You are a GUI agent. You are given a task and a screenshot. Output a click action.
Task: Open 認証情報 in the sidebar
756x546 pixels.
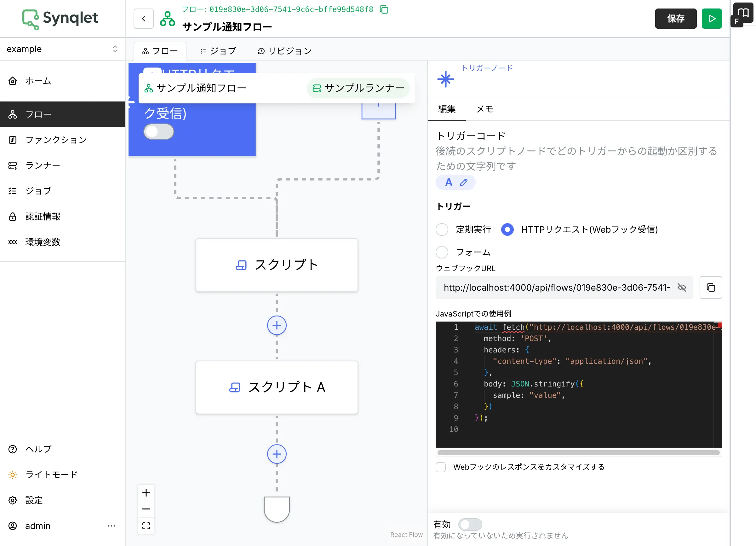63,217
